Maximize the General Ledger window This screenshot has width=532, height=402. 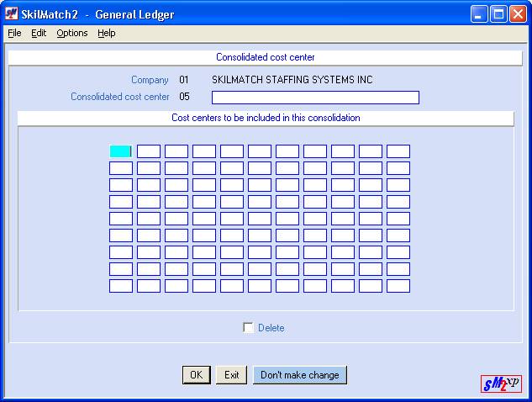coord(498,14)
